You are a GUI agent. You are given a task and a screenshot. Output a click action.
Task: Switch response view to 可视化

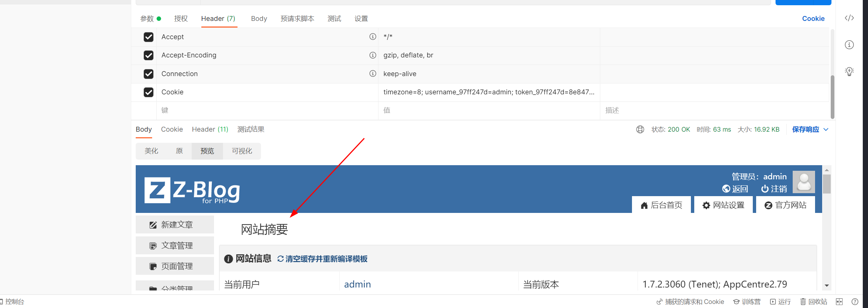pyautogui.click(x=242, y=151)
